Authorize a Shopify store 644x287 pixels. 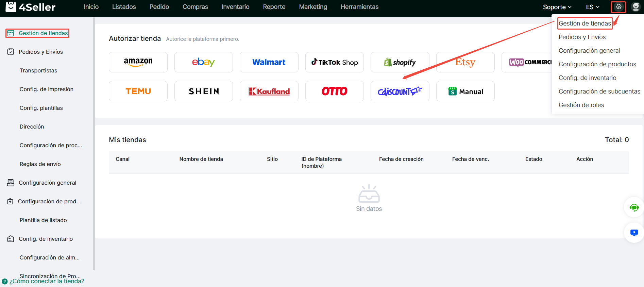(x=400, y=62)
